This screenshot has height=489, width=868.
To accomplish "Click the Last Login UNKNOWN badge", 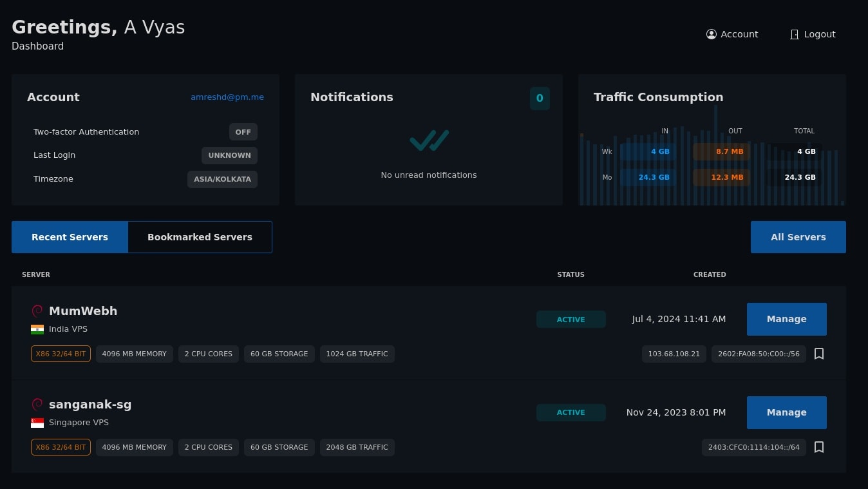I will [229, 155].
